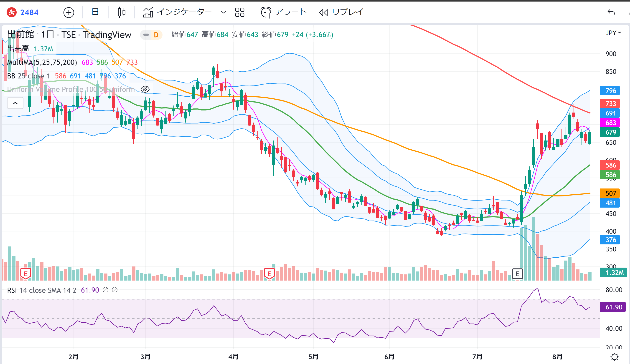Click the 733 MA200 price label
The height and width of the screenshot is (364, 630).
pyautogui.click(x=610, y=104)
